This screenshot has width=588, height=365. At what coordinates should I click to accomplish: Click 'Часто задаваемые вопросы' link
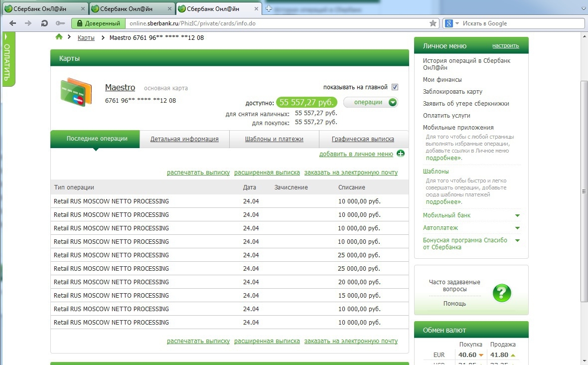point(454,286)
